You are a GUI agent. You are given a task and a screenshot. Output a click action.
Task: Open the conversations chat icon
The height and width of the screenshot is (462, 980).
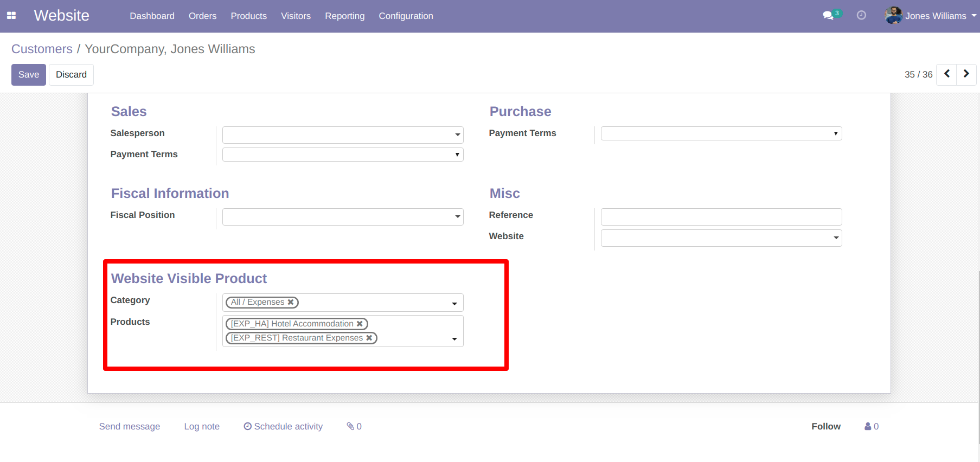pos(828,16)
